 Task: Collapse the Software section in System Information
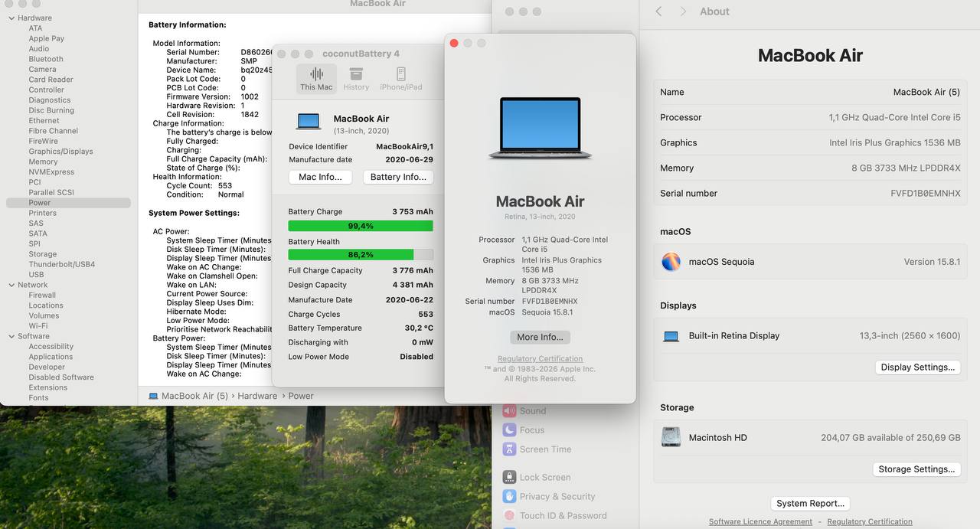pyautogui.click(x=11, y=336)
